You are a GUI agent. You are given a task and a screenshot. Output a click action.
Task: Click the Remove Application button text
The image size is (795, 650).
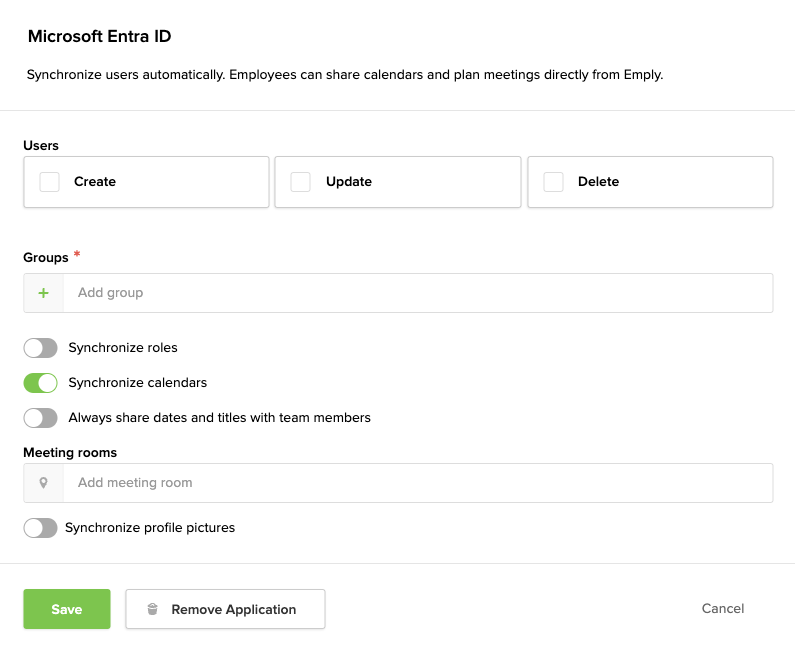[233, 609]
